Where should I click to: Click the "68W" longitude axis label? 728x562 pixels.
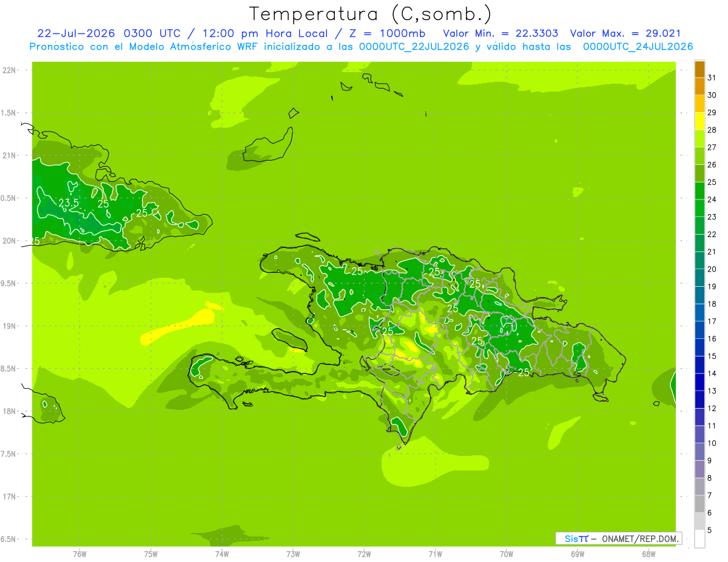coord(649,554)
